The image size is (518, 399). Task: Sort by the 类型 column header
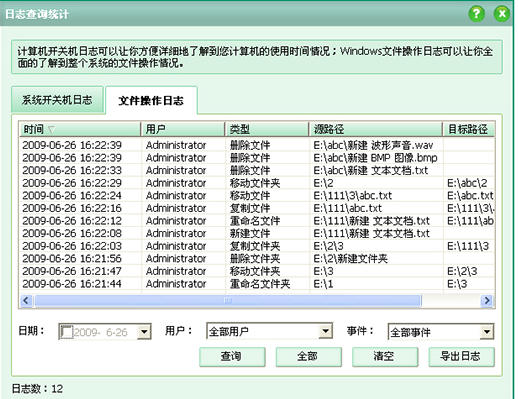[267, 129]
